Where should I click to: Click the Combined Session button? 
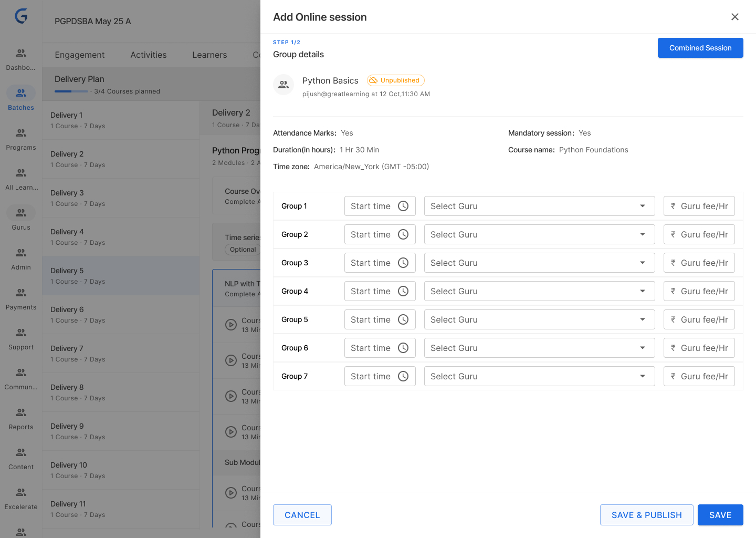point(700,48)
